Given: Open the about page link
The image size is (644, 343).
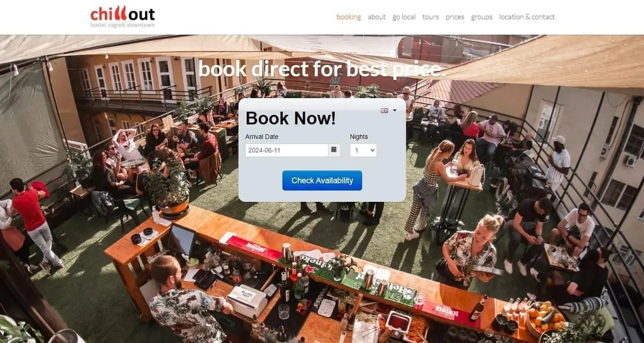Looking at the screenshot, I should pos(377,17).
